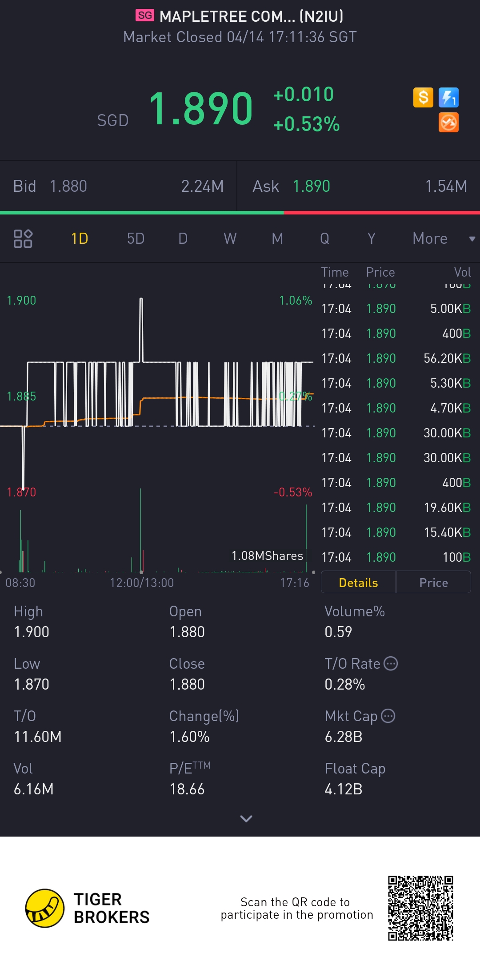Image resolution: width=480 pixels, height=980 pixels.
Task: Tap the 56.20K tick trade row
Action: 396,358
